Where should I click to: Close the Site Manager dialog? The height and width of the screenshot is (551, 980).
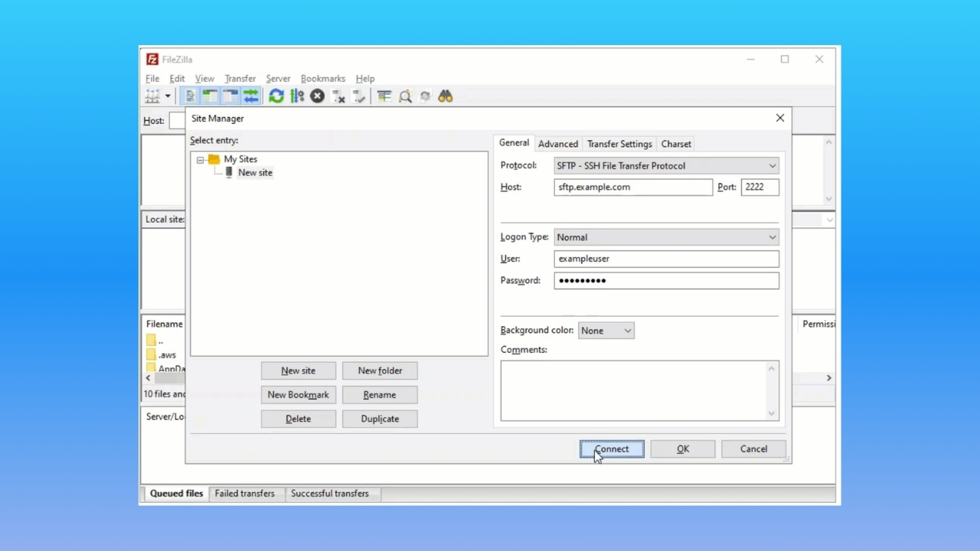(780, 118)
